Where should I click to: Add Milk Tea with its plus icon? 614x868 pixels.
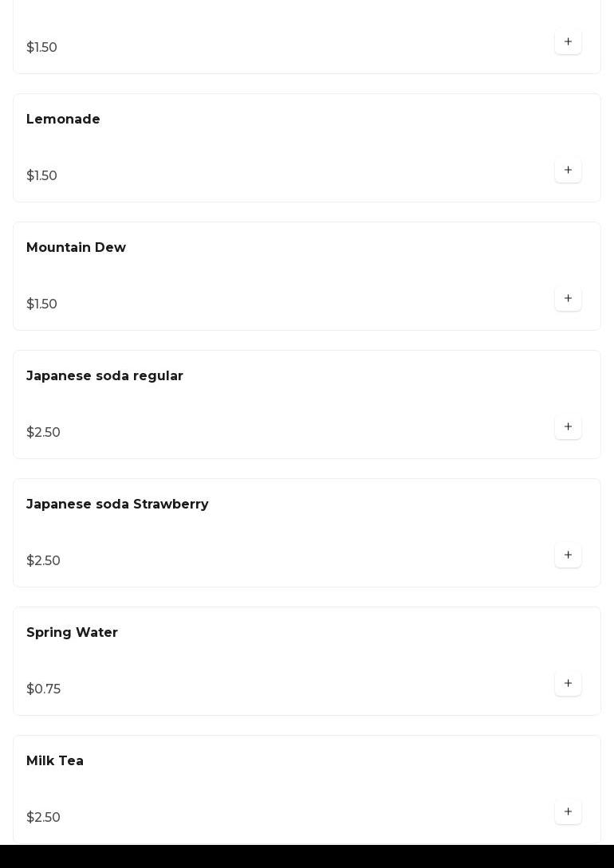[x=568, y=812]
